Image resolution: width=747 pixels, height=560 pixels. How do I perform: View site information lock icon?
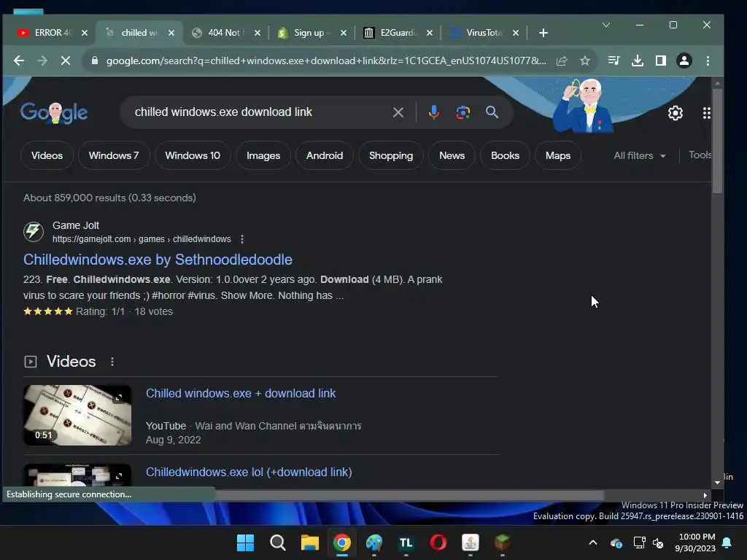95,61
